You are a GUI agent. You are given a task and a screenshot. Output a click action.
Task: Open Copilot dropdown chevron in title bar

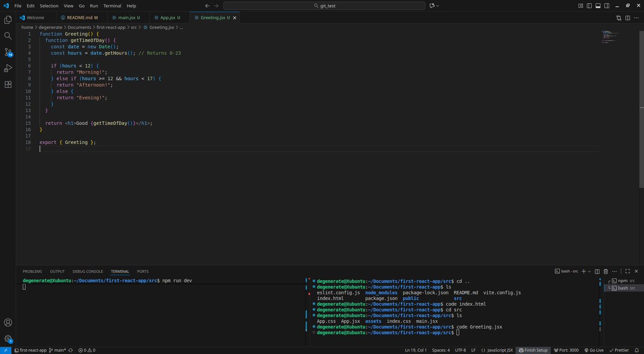click(x=437, y=6)
